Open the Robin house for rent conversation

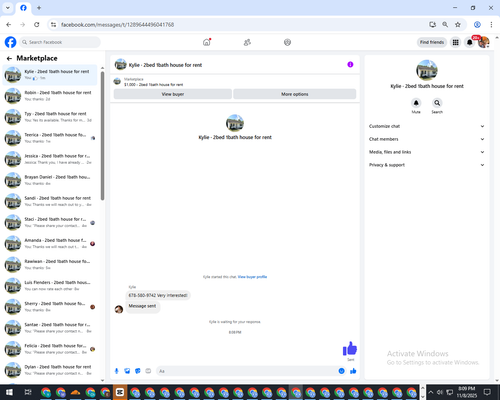click(x=50, y=96)
